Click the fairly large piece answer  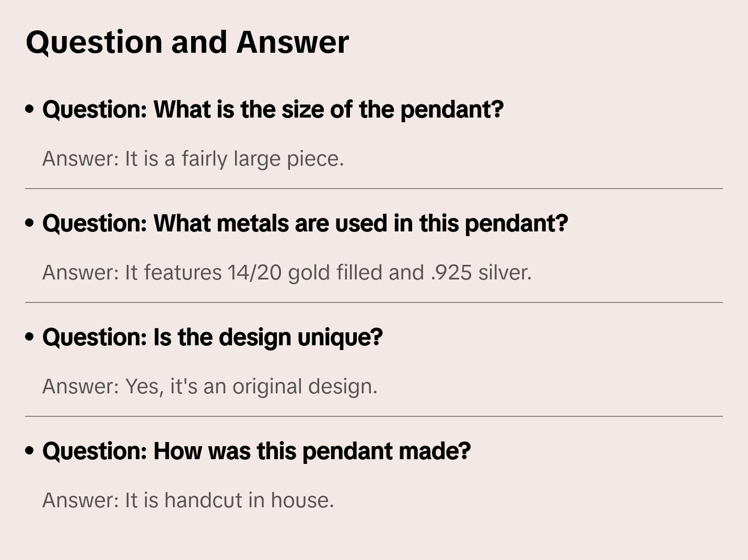[193, 159]
